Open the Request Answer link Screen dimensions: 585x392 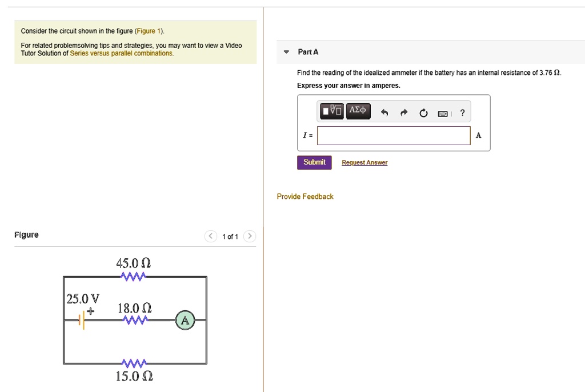click(x=364, y=162)
